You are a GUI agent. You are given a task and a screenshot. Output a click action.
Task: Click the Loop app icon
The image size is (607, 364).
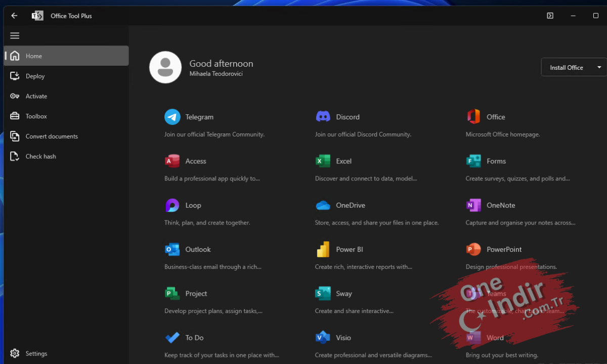[172, 205]
